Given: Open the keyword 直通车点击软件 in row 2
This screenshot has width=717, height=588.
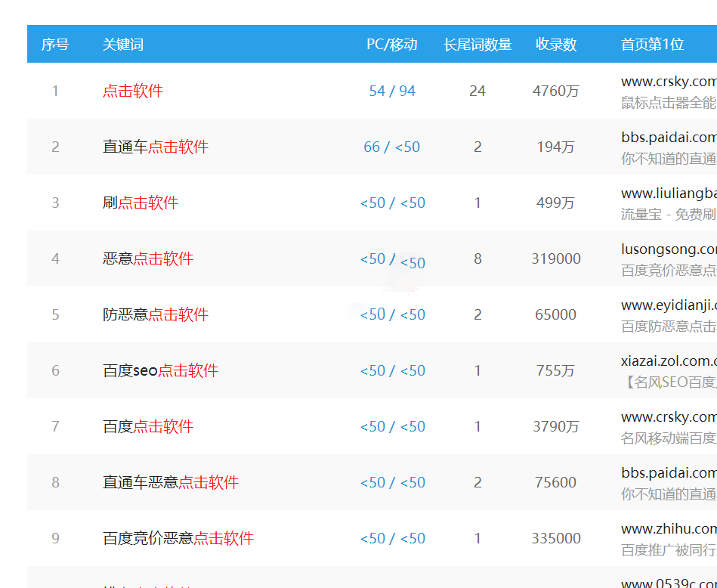Looking at the screenshot, I should [156, 147].
